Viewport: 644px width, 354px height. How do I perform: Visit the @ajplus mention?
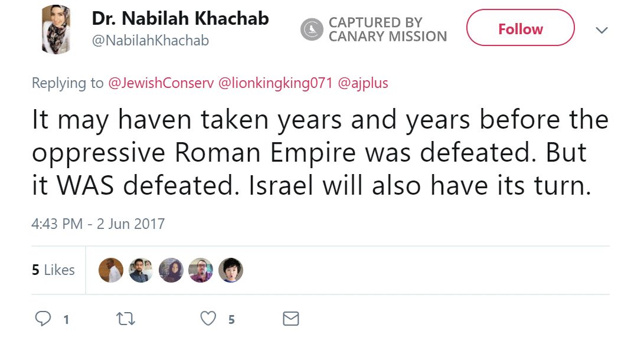click(363, 83)
